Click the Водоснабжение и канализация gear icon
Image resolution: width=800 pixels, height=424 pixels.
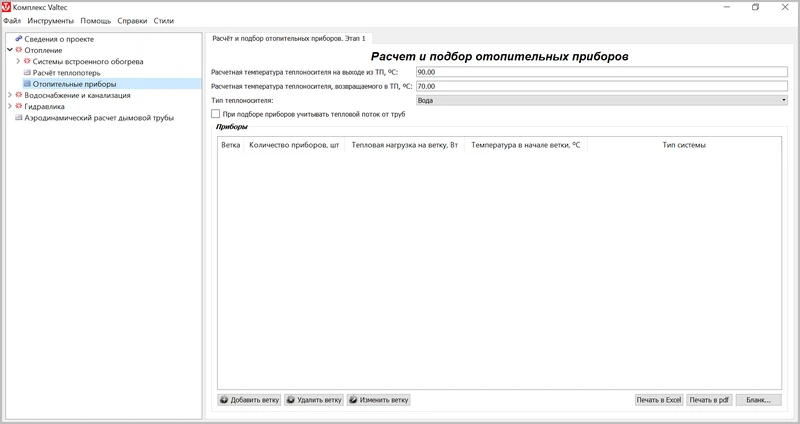[x=18, y=95]
